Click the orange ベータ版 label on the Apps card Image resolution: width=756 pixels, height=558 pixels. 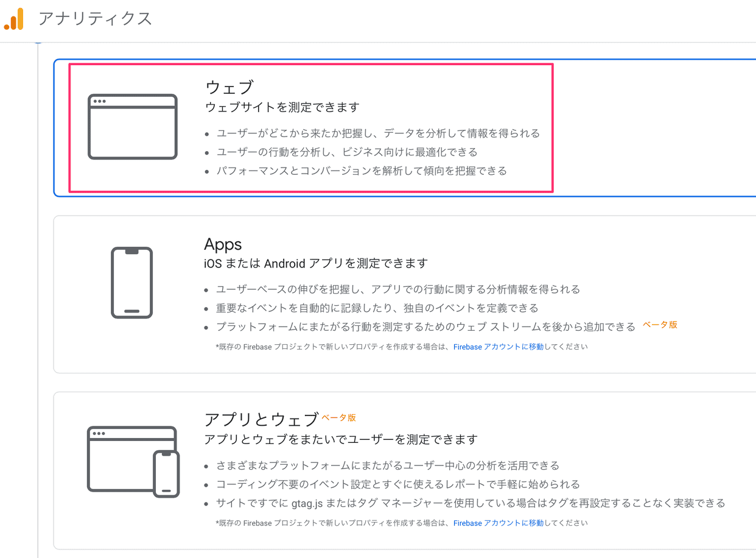click(x=660, y=325)
